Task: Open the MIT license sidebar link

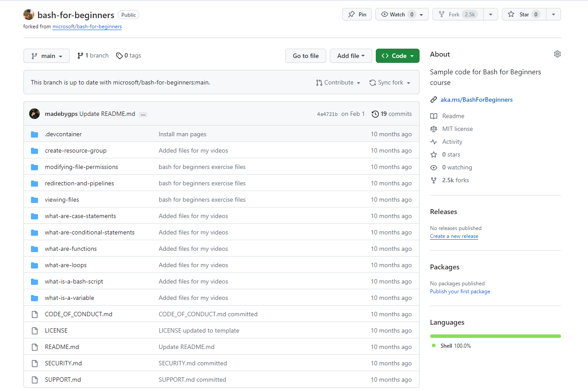Action: pos(458,129)
